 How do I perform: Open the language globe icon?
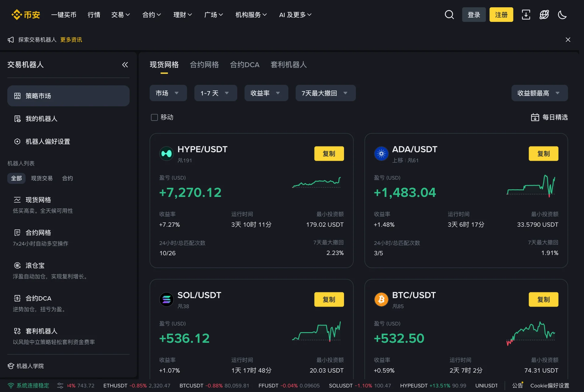(544, 15)
